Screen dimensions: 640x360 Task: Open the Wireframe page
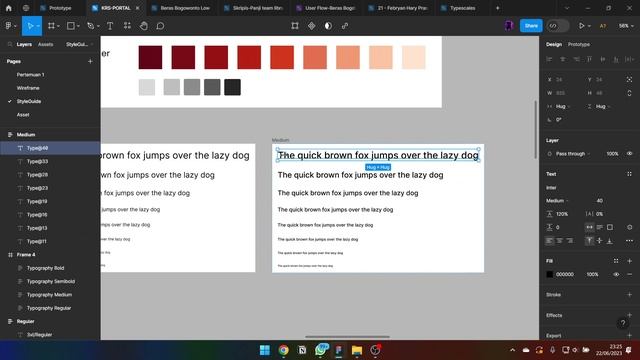click(x=28, y=88)
